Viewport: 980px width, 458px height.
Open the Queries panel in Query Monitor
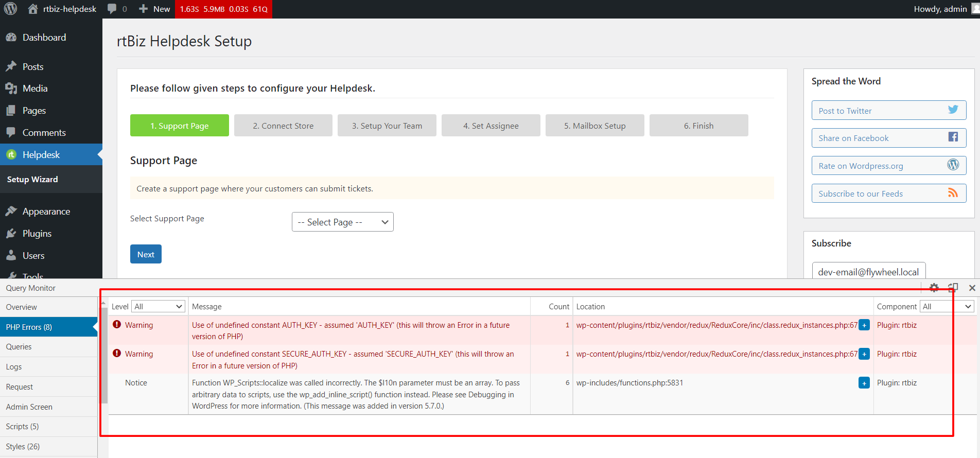(x=49, y=347)
